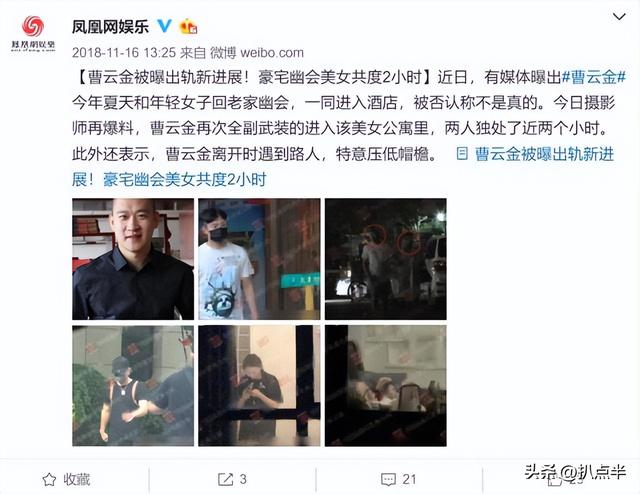Click the 收藏 favorite button label

click(77, 479)
